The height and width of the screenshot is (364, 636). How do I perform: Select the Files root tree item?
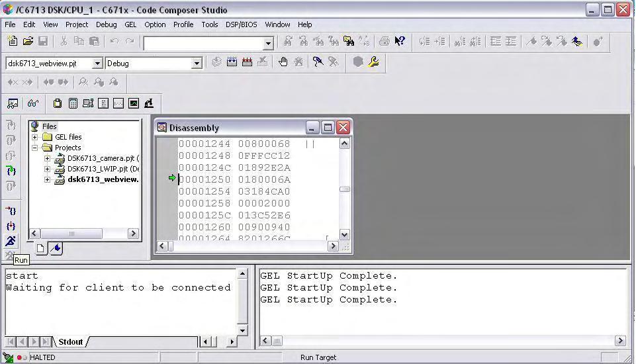(x=49, y=126)
